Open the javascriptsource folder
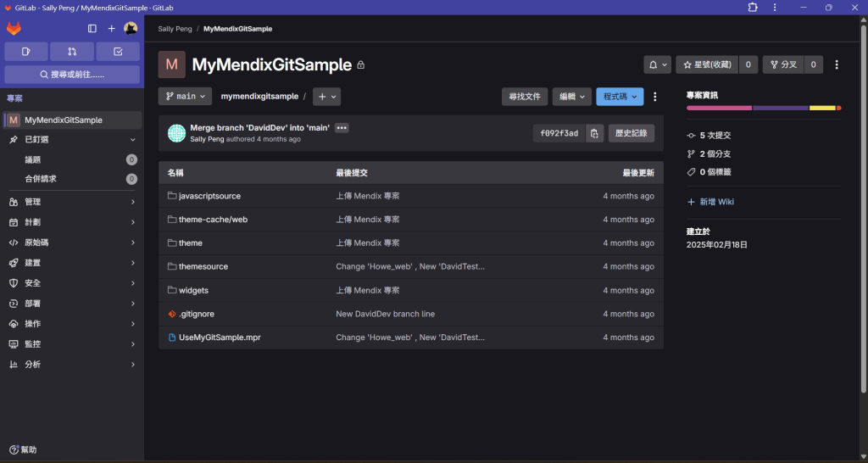The image size is (868, 463). tap(210, 196)
